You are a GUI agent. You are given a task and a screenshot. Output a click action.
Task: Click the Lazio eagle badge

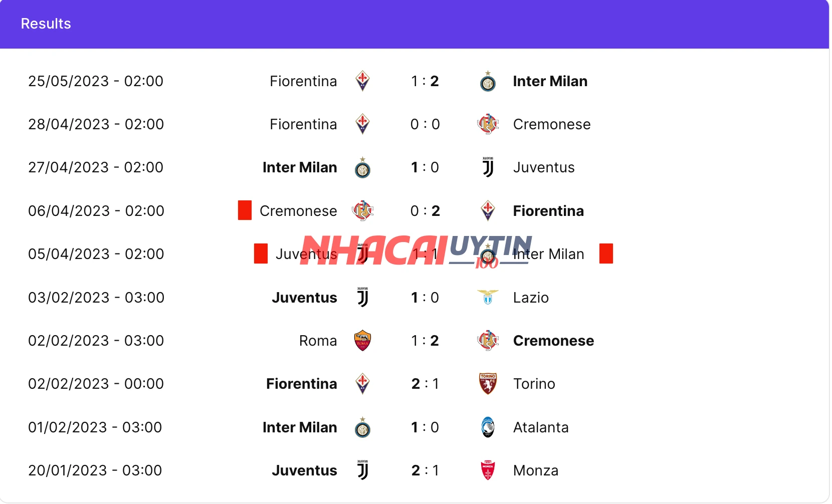point(488,297)
